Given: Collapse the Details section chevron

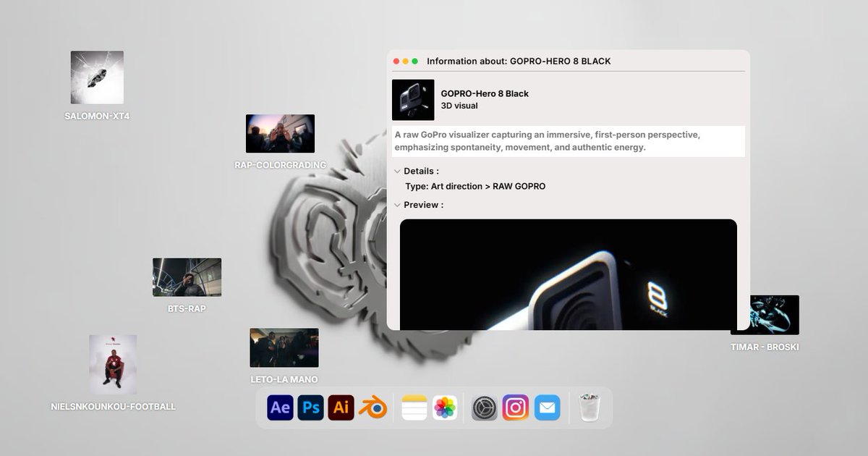Looking at the screenshot, I should coord(397,172).
